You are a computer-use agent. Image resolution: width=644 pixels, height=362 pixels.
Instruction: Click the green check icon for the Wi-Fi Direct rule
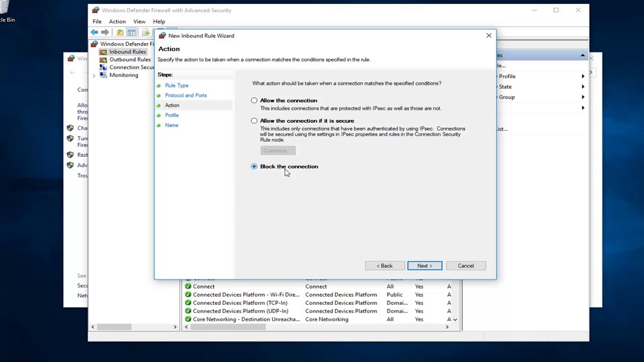click(188, 295)
